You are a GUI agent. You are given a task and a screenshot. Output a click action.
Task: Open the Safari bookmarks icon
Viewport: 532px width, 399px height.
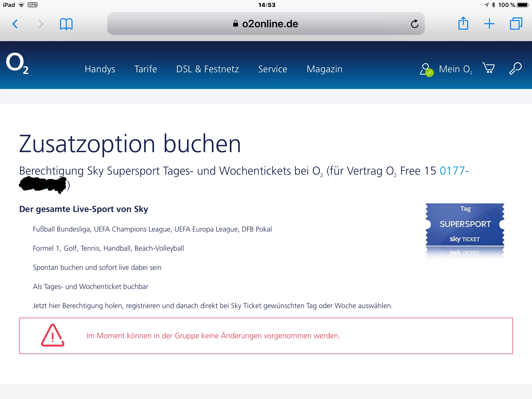(x=66, y=24)
